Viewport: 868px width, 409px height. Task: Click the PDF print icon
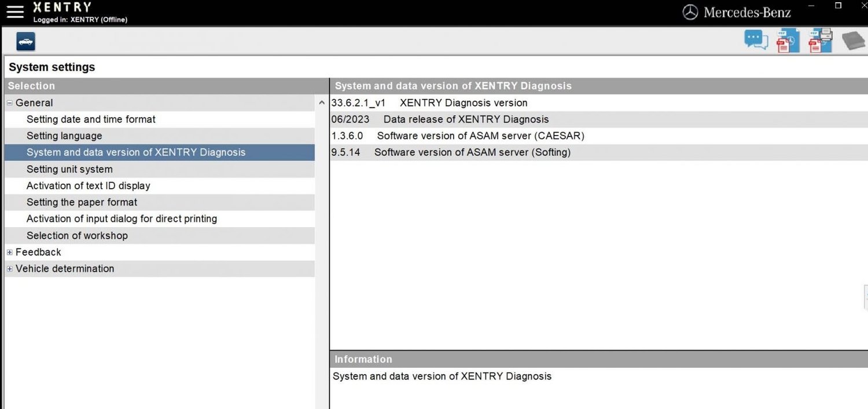(x=821, y=41)
